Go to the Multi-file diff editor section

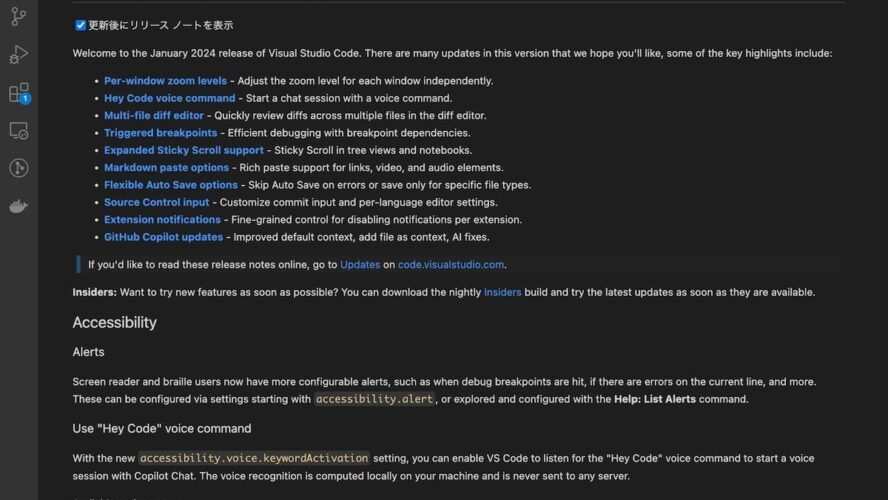[x=154, y=116]
